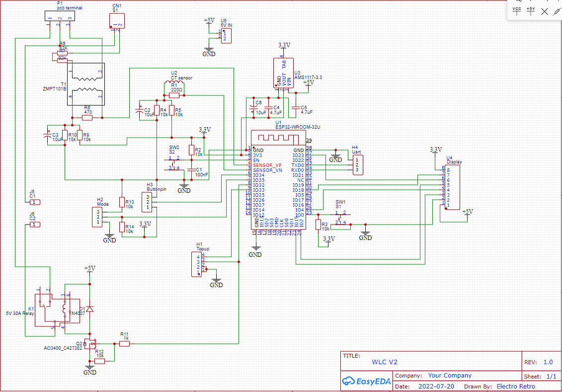Edit the Drawn By field showing Electro Retro

[516, 386]
